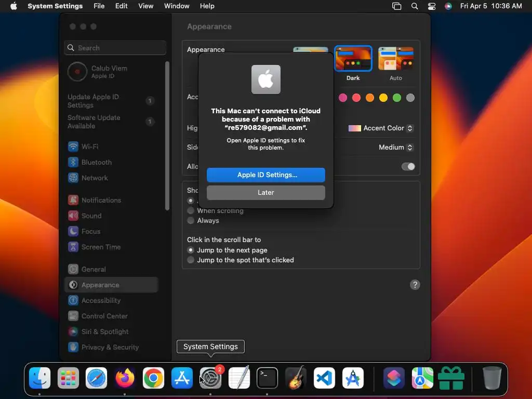The image size is (532, 399).
Task: Launch Terminal from the Dock
Action: 267,378
